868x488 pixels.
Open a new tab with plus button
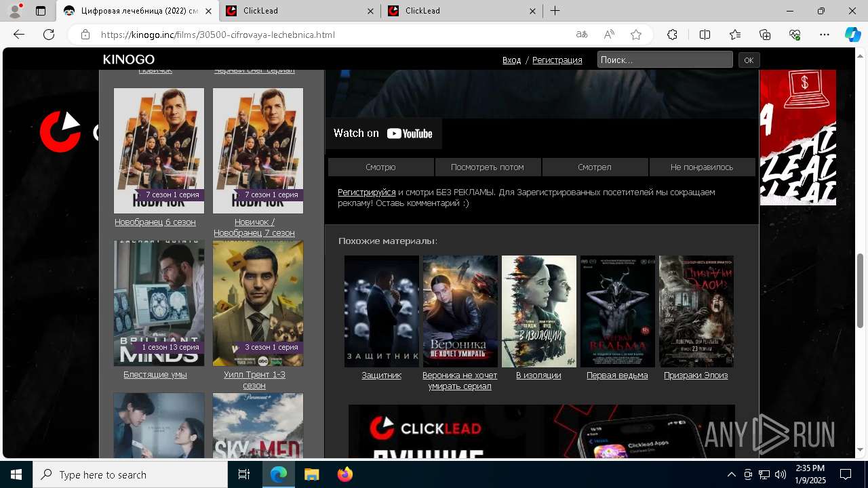[x=555, y=11]
